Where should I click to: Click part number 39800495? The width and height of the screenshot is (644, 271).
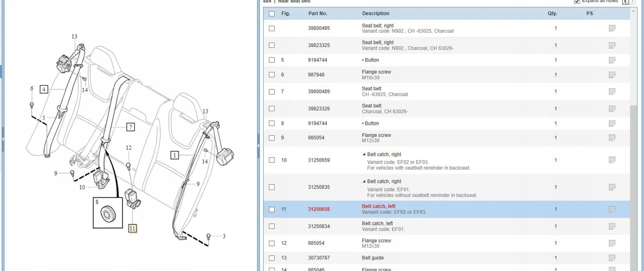pos(319,28)
